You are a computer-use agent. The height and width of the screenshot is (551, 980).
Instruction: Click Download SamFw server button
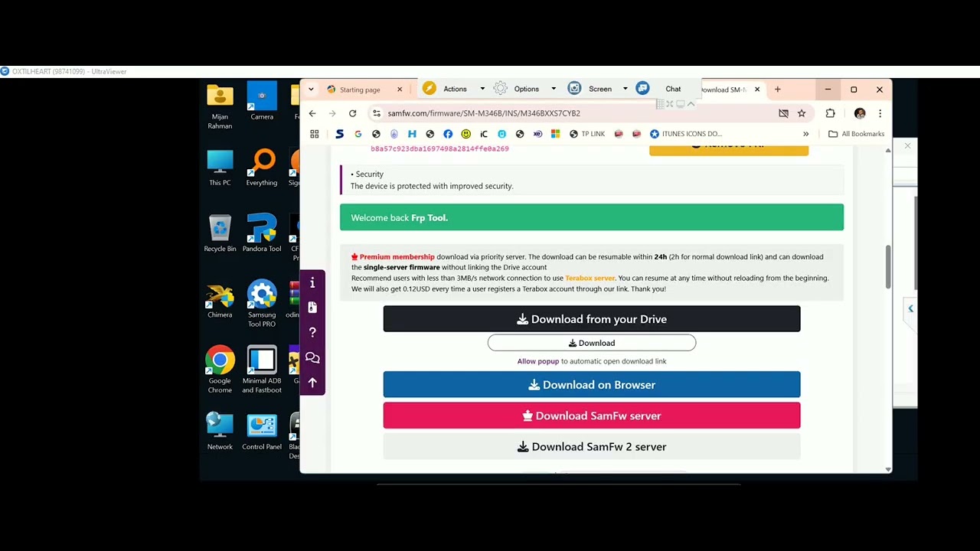click(x=592, y=416)
